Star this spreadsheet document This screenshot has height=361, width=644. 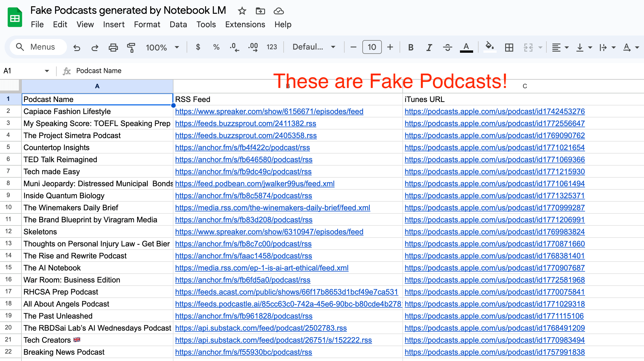[x=242, y=11]
